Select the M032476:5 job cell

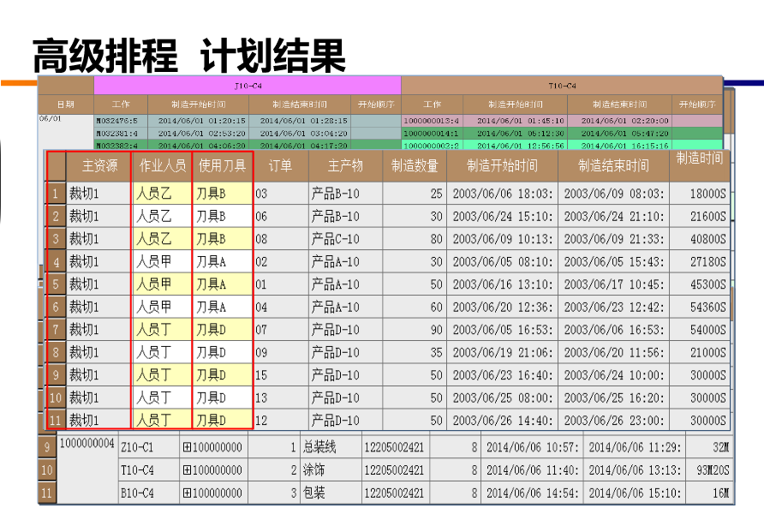[120, 121]
